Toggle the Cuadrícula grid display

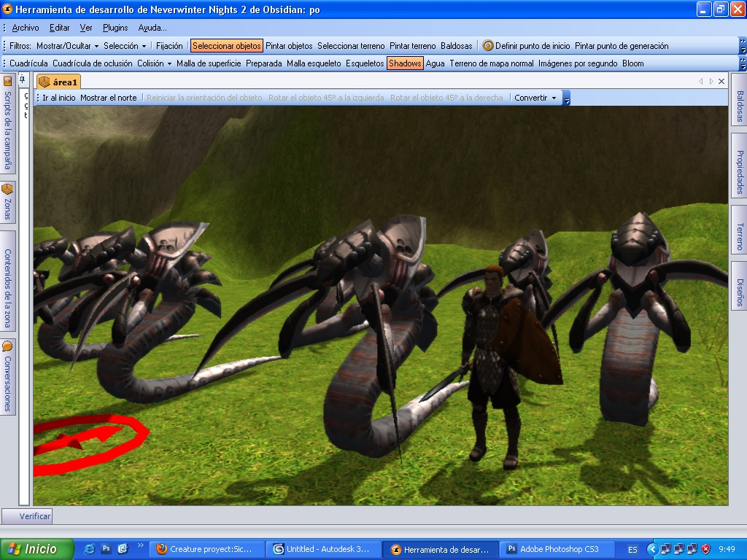point(28,63)
